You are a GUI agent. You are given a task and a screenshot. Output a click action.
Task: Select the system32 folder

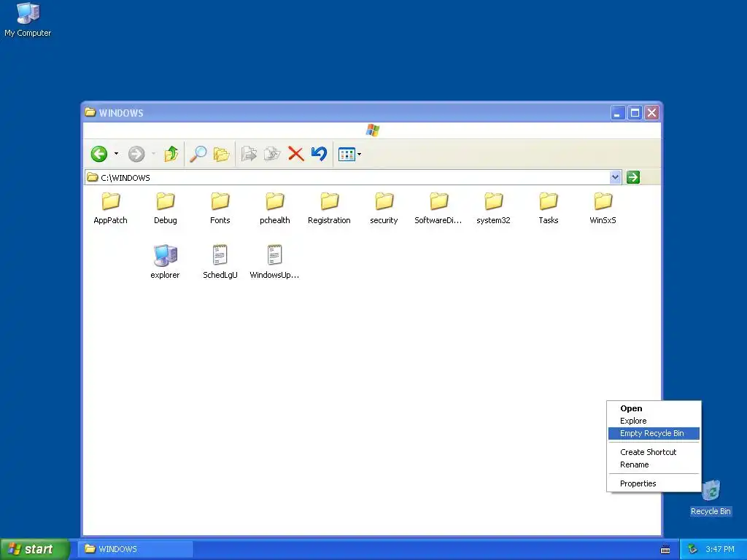pos(494,208)
